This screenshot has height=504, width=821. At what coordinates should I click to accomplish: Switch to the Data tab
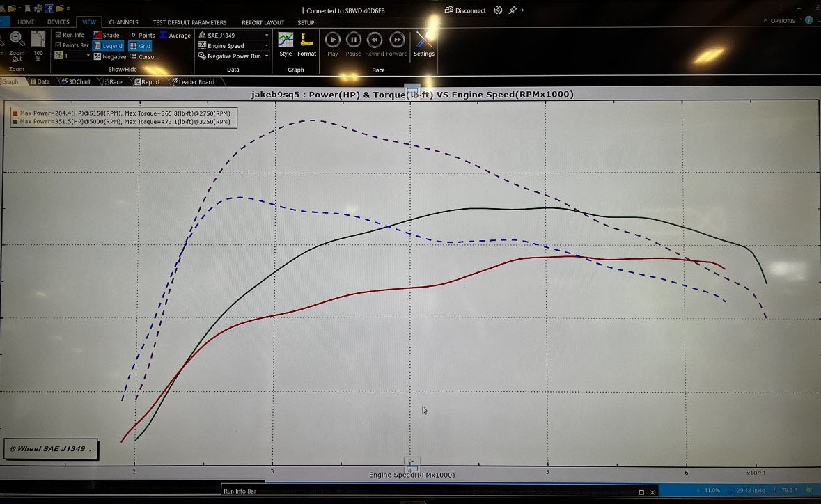pos(40,81)
